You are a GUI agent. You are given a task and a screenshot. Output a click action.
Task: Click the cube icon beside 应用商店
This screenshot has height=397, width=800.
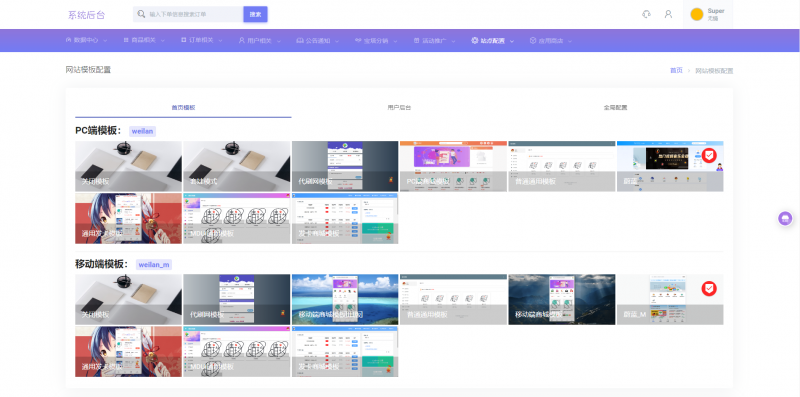pos(533,40)
